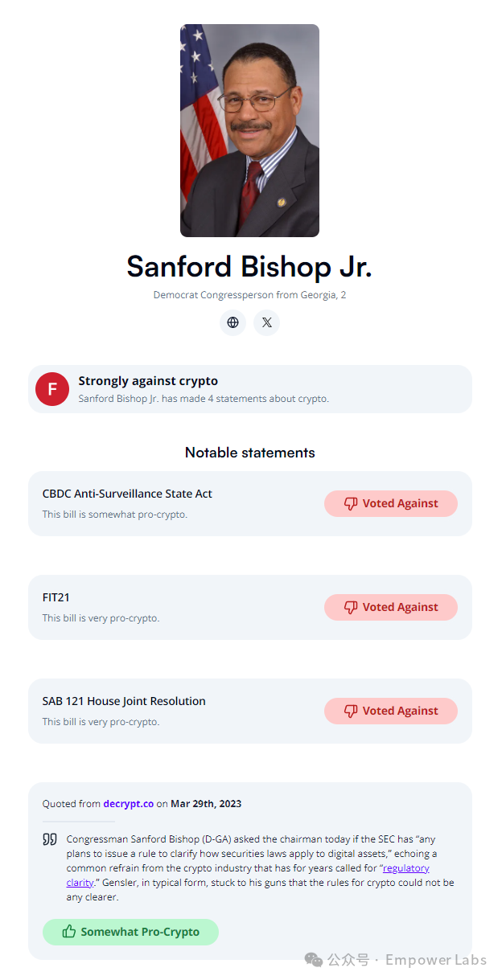This screenshot has width=502, height=980.
Task: Open the X (Twitter) profile icon
Action: click(x=266, y=322)
